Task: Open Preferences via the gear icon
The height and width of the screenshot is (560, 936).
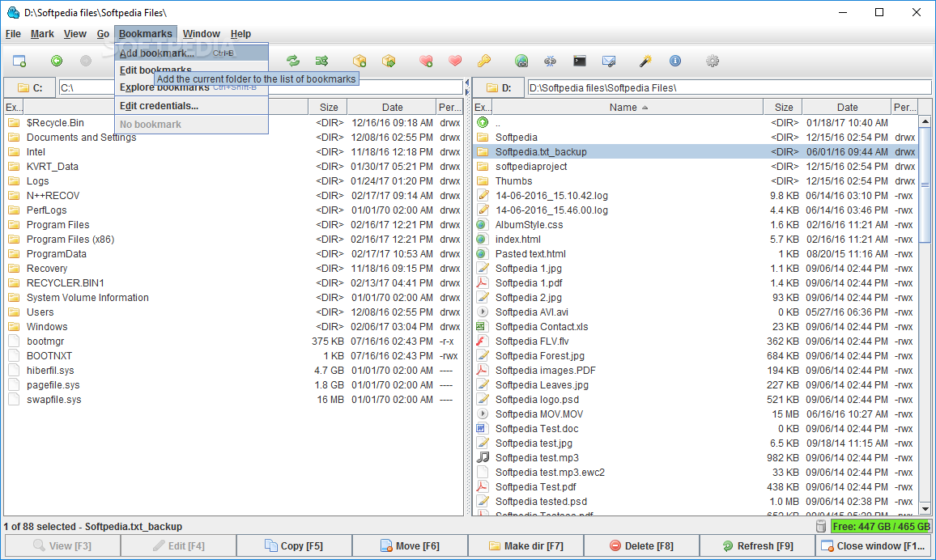Action: [713, 61]
